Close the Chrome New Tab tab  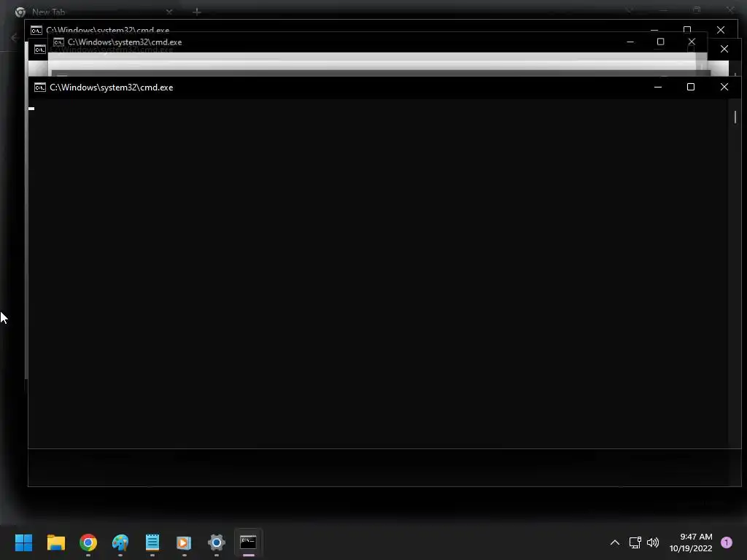click(169, 12)
